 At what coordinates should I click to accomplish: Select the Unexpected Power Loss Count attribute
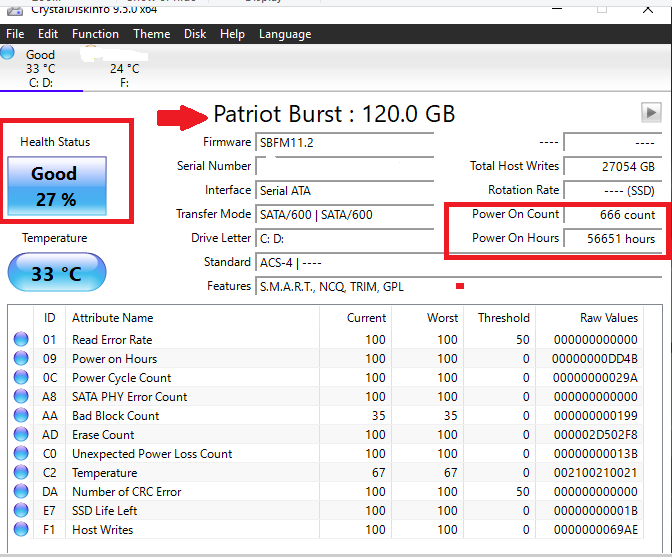[152, 454]
